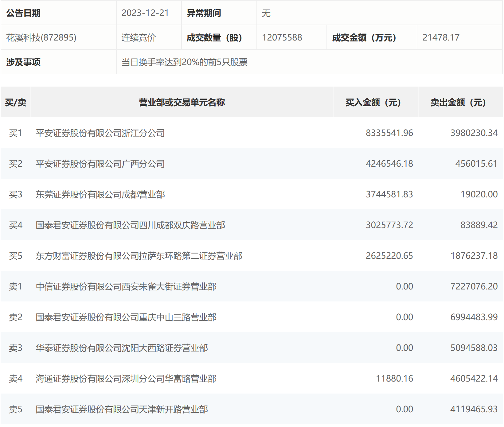
Task: Click trade amount value 21478.17
Action: (441, 37)
